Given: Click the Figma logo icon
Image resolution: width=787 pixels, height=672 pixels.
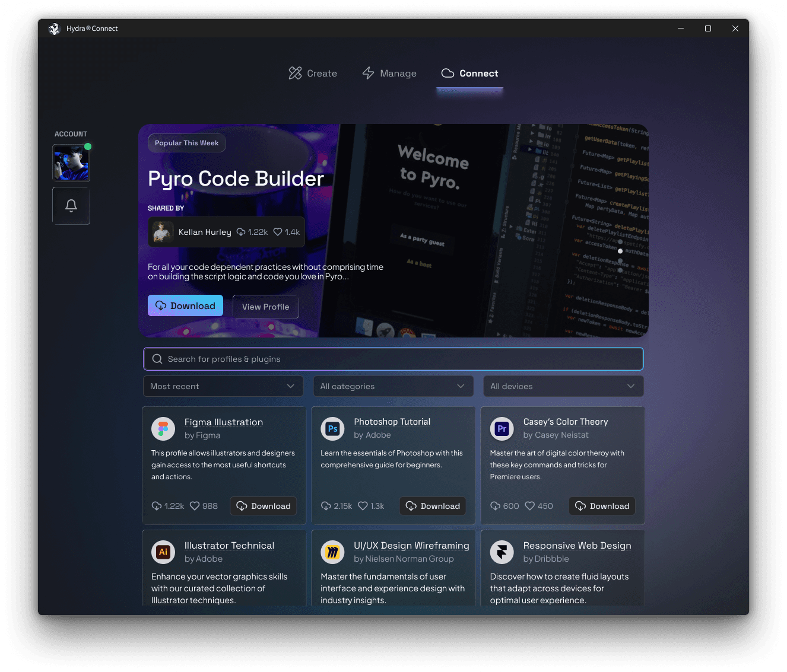Looking at the screenshot, I should click(x=163, y=428).
